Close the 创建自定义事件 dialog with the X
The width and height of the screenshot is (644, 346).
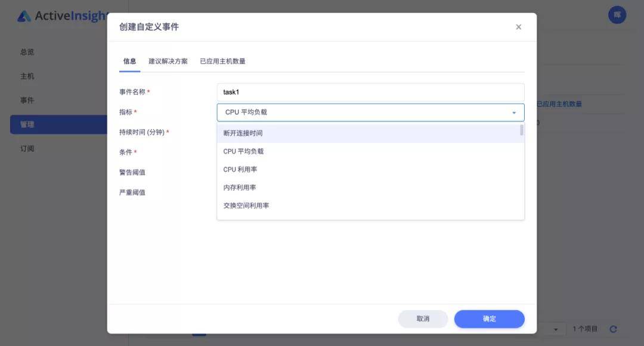coord(518,27)
